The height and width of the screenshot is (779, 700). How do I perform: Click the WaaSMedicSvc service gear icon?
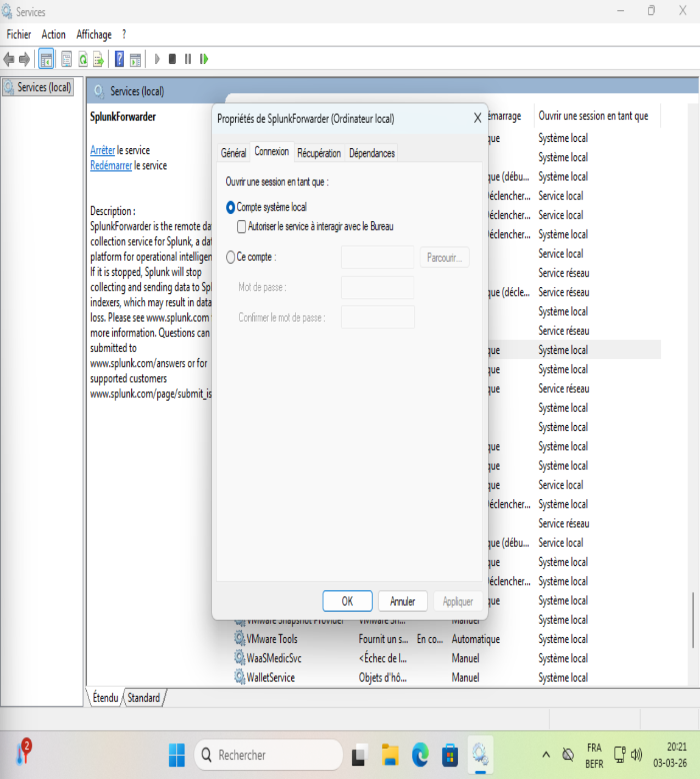pyautogui.click(x=240, y=657)
